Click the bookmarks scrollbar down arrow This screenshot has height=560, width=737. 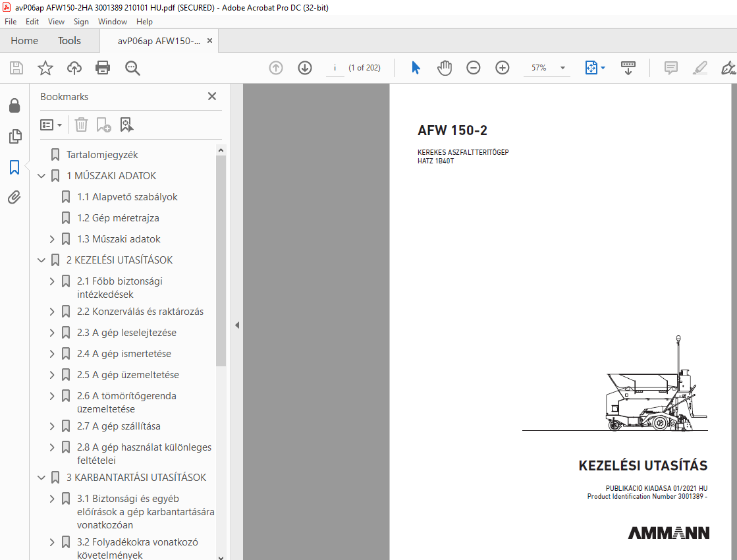[221, 557]
